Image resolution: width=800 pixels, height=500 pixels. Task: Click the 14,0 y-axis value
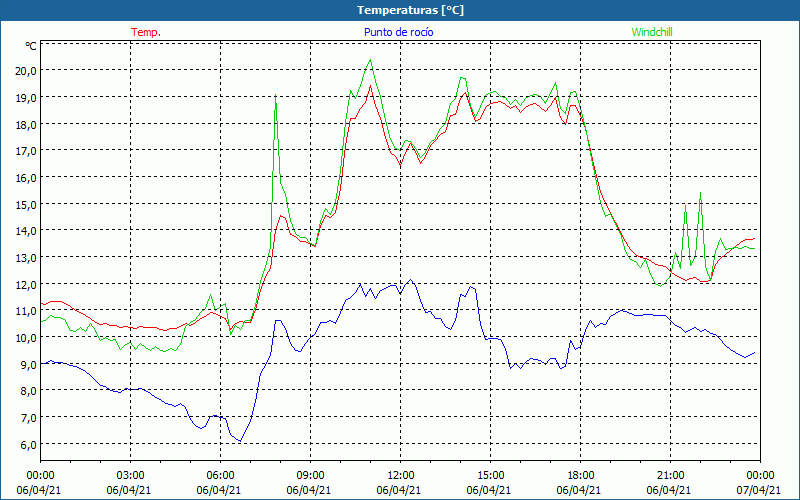pos(26,231)
